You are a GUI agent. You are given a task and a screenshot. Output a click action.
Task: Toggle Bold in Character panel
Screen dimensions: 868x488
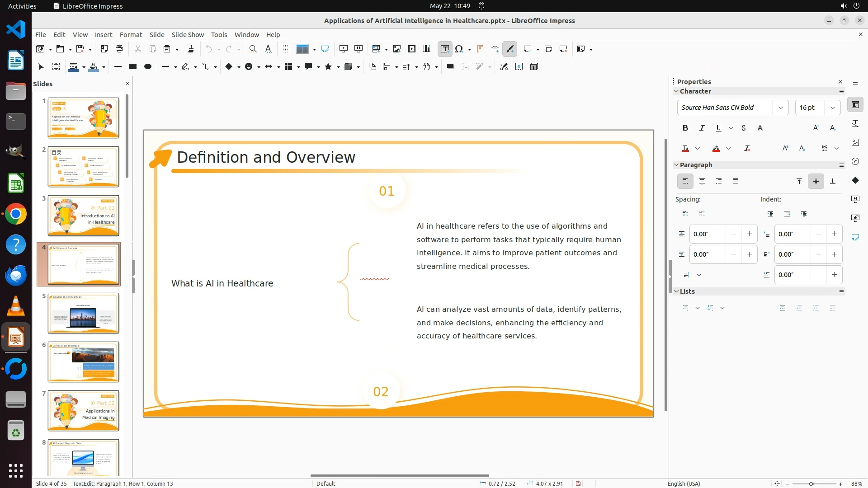pyautogui.click(x=685, y=128)
